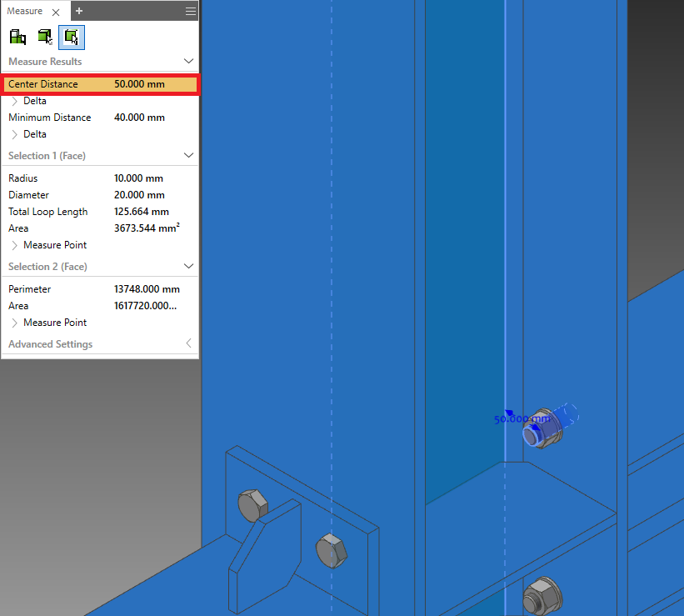Select the faces and edges priority icon
The height and width of the screenshot is (616, 684).
[72, 38]
